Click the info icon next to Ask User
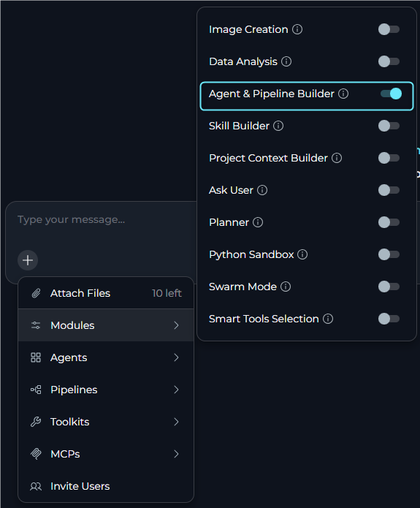The width and height of the screenshot is (420, 508). point(262,190)
